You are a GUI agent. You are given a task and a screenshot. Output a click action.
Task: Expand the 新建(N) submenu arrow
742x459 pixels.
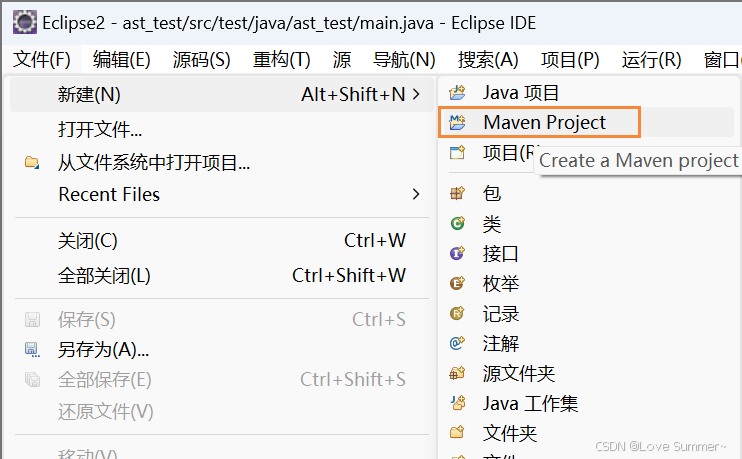pos(416,94)
